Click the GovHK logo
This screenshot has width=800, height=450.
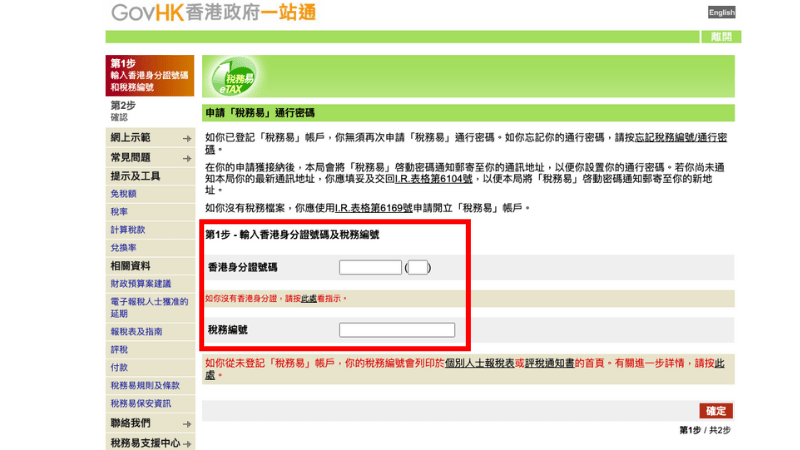pos(214,12)
